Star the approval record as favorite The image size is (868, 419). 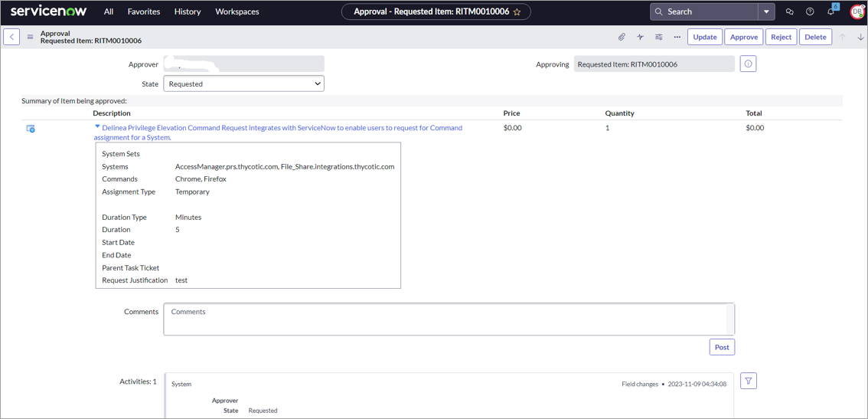point(517,12)
